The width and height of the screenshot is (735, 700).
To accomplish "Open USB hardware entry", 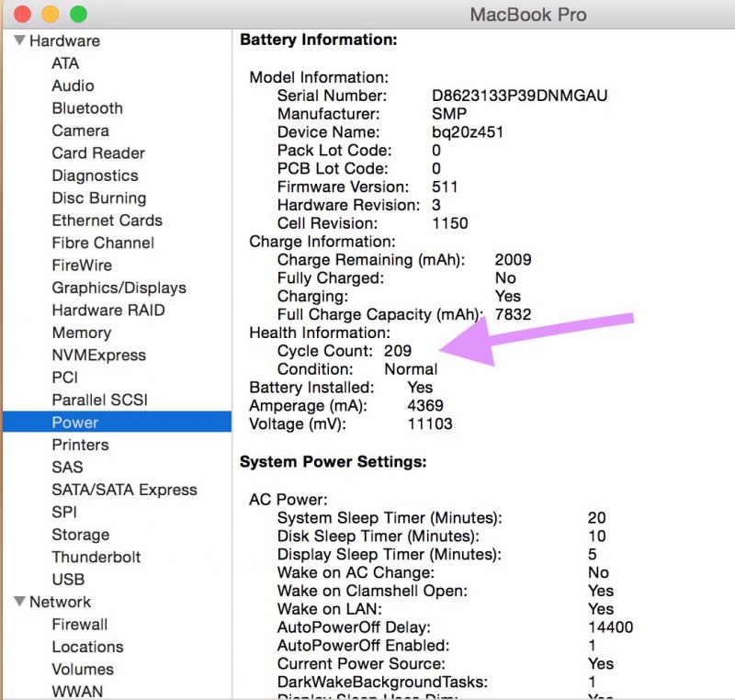I will click(x=68, y=580).
